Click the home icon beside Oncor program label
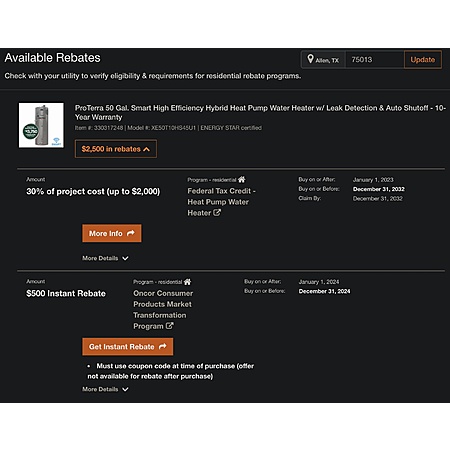Screen dimensions: 450x450 pos(188,282)
